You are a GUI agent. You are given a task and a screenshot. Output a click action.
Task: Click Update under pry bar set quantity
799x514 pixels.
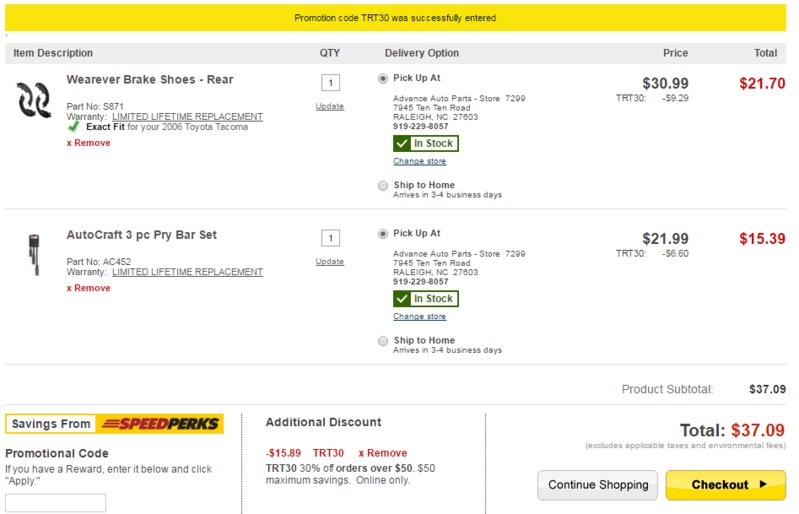pyautogui.click(x=330, y=261)
